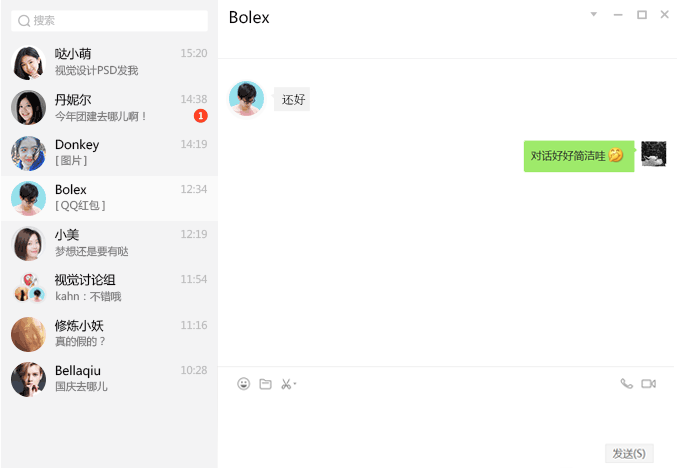This screenshot has height=468, width=679.
Task: Start a voice call with Bolex
Action: click(627, 384)
